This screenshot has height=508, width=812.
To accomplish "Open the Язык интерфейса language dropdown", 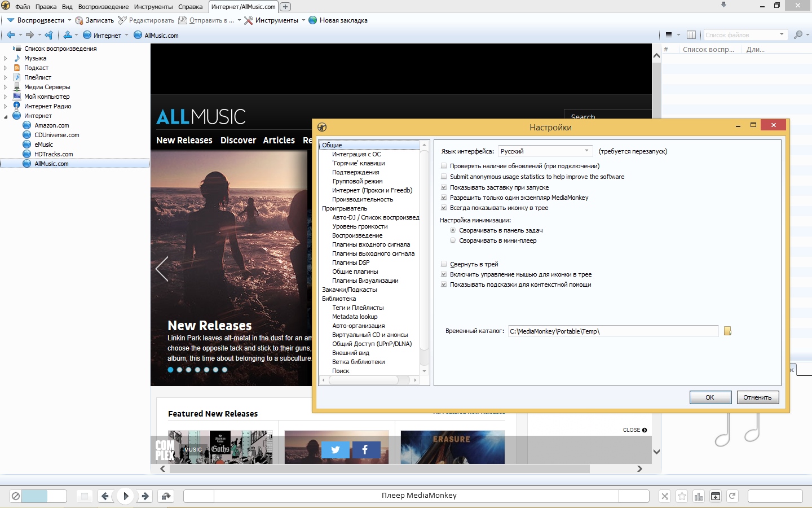I will point(546,151).
